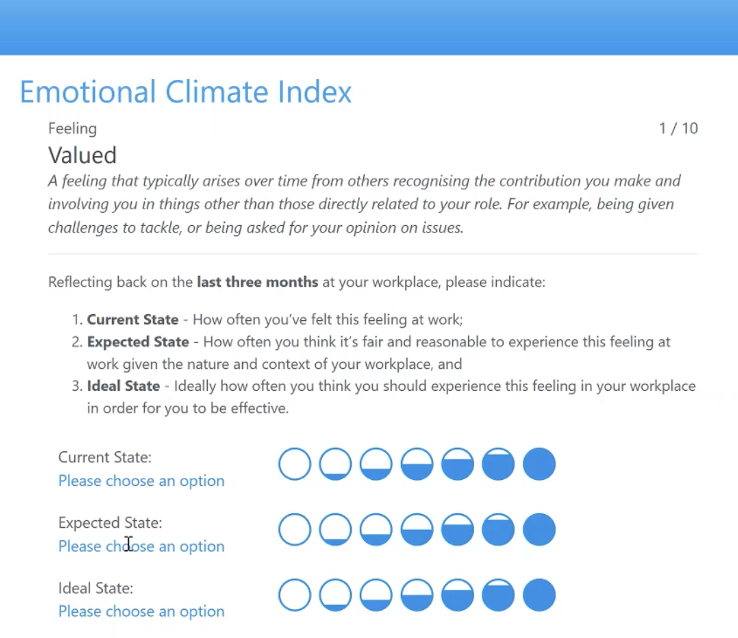Pick the fourth circle in Ideal State row
Screen dimensions: 738x638
417,595
